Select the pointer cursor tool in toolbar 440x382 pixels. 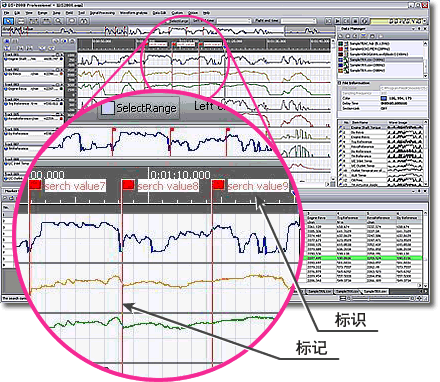8,21
